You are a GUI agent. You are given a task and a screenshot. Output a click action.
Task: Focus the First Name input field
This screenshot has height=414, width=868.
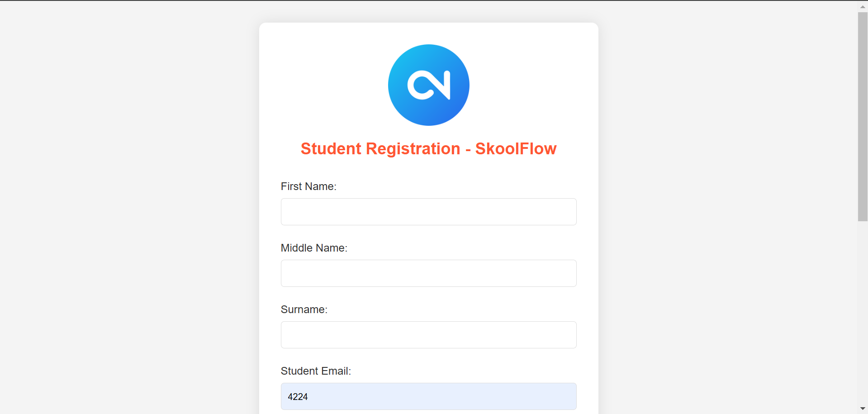428,212
